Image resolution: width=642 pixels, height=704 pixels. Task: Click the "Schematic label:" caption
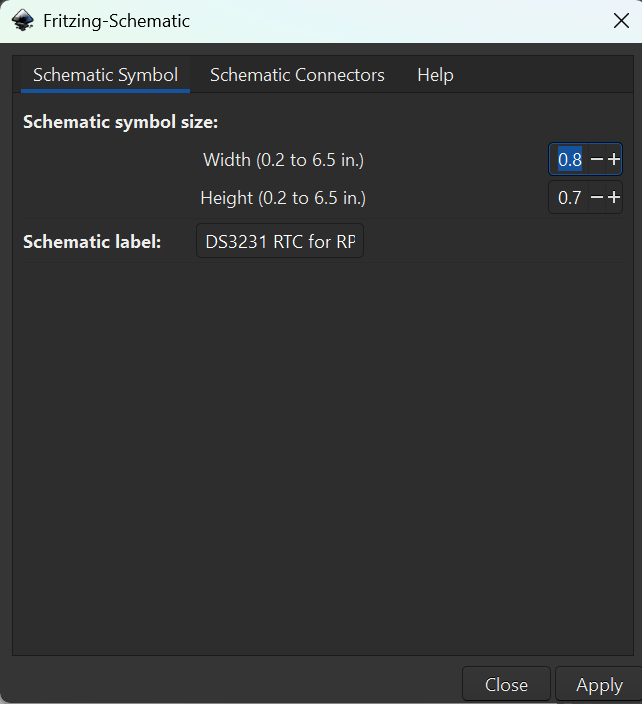(x=92, y=242)
